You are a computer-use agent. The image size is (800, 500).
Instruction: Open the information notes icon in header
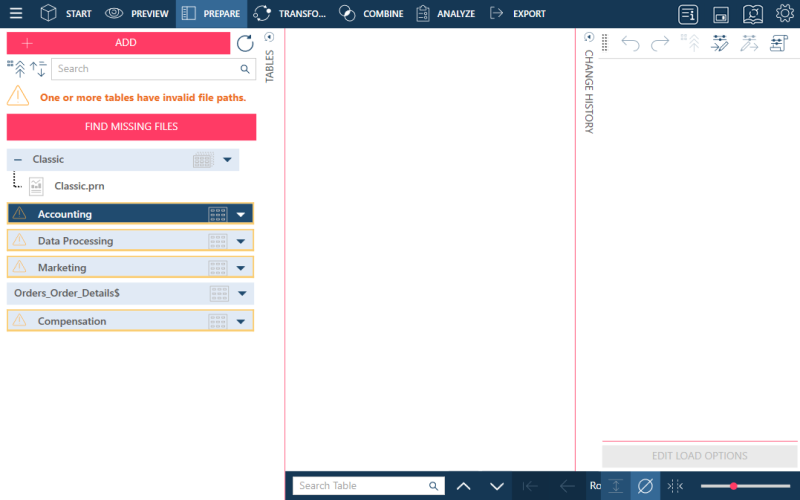coord(688,14)
